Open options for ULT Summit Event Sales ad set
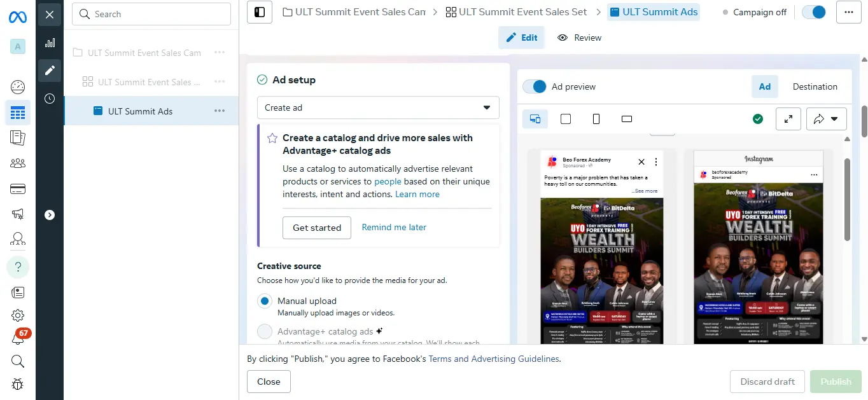Viewport: 868px width, 400px height. (x=220, y=82)
